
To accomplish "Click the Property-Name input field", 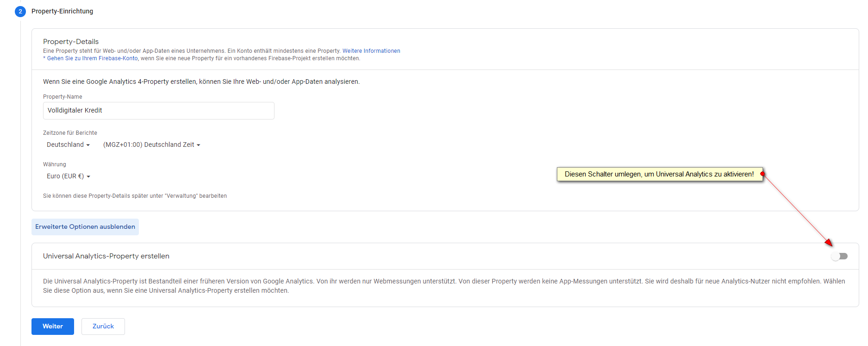I will 159,111.
